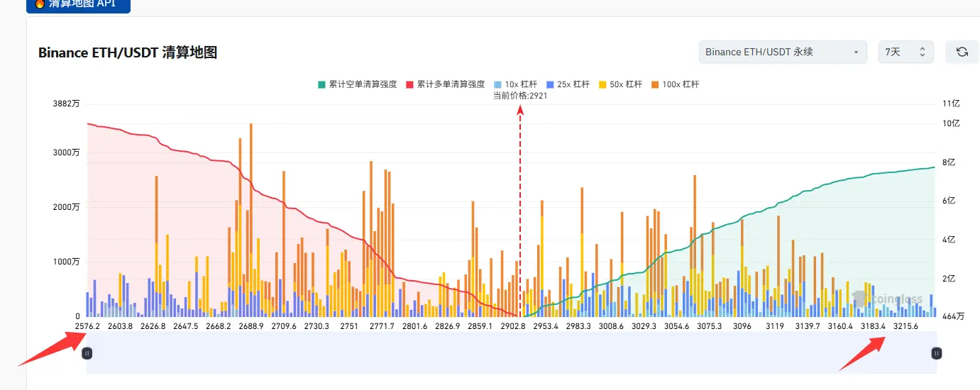
Task: Click left axis value 2000万
Action: click(x=67, y=207)
